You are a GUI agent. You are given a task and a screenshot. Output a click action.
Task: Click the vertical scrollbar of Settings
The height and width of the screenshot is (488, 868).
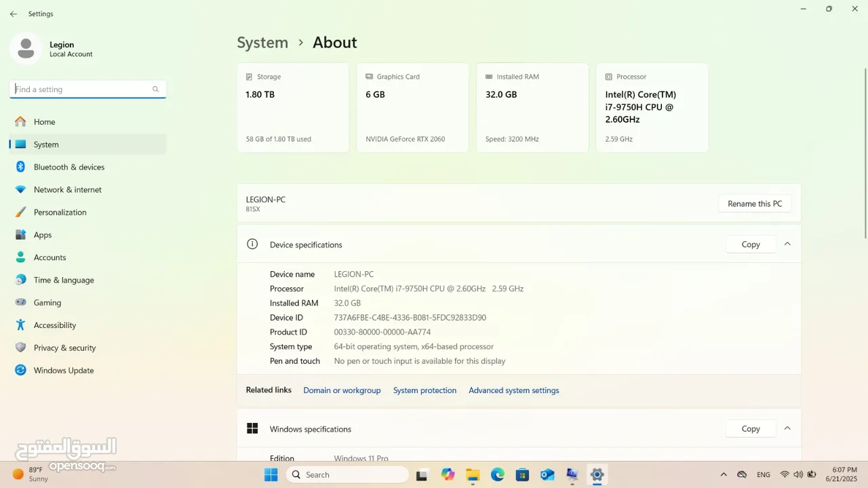865,152
